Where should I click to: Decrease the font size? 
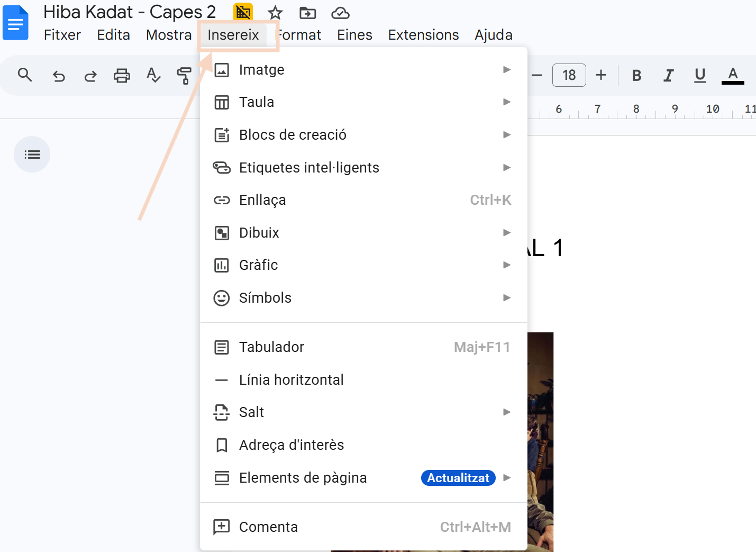point(537,75)
